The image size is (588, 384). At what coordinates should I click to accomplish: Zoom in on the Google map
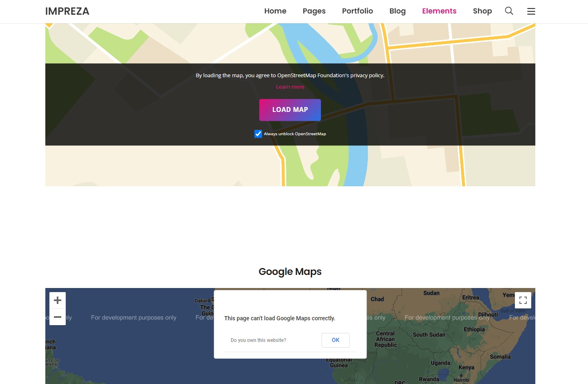[x=57, y=300]
